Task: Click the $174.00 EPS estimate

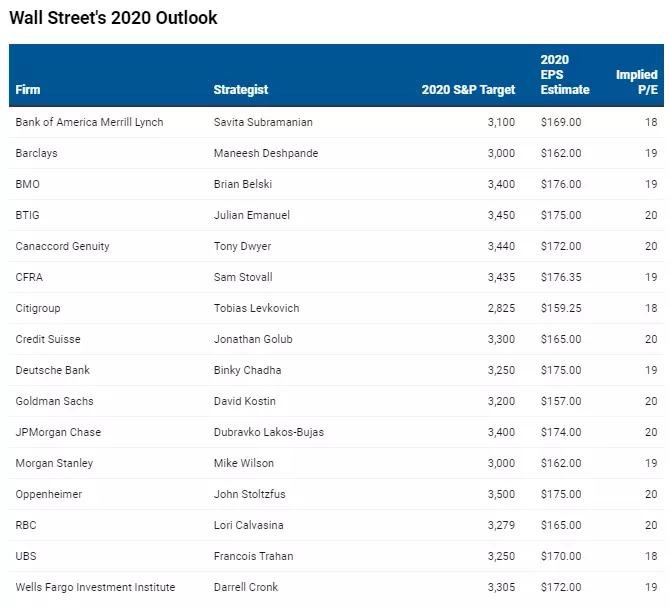Action: click(561, 432)
